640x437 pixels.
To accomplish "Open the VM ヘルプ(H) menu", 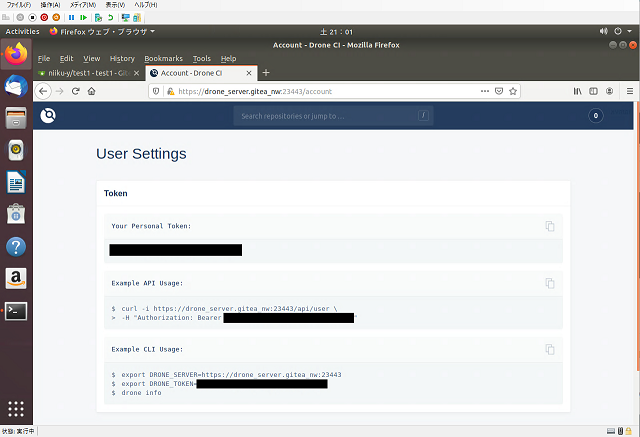I will [146, 5].
